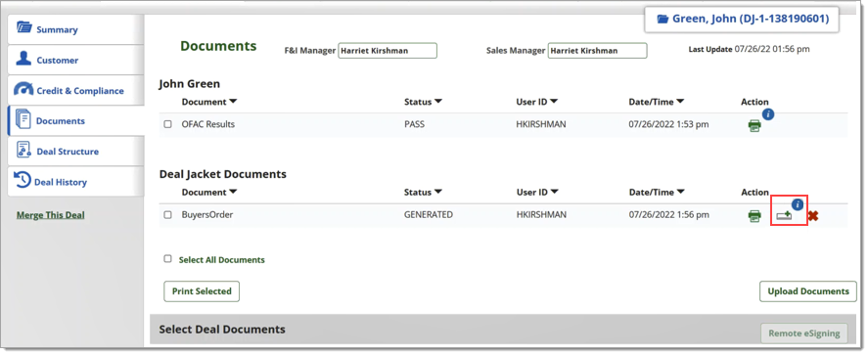This screenshot has width=868, height=355.
Task: Sort John Green documents by Status
Action: pos(423,102)
